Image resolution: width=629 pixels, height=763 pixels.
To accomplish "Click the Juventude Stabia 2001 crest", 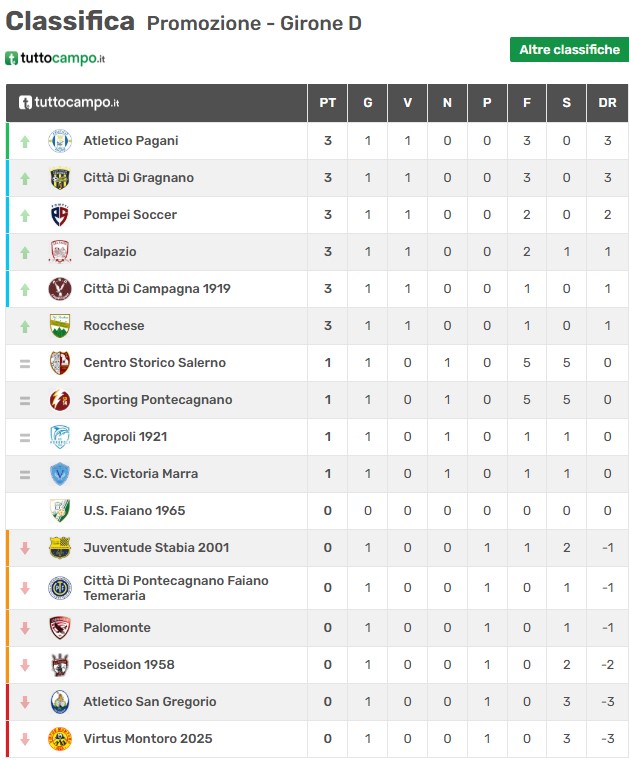I will [x=60, y=547].
